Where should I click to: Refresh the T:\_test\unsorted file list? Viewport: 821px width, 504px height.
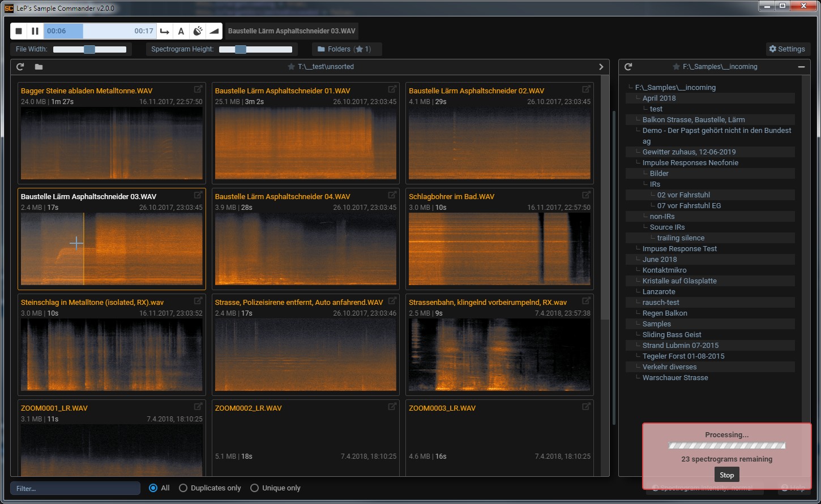[20, 67]
